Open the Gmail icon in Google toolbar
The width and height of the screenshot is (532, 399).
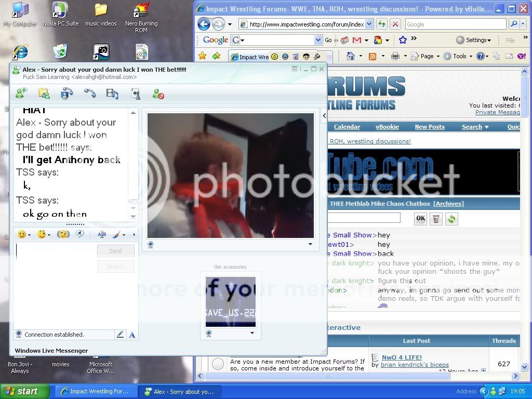(356, 40)
